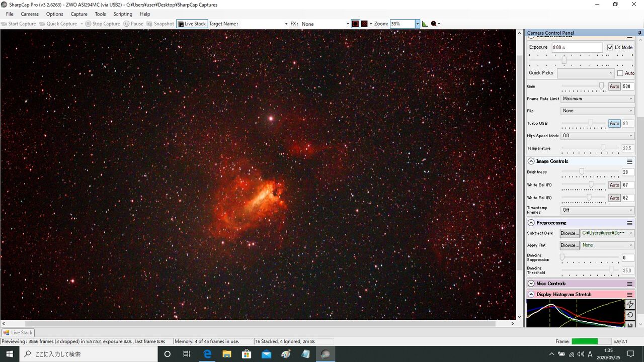Open the Tools menu

pos(101,14)
